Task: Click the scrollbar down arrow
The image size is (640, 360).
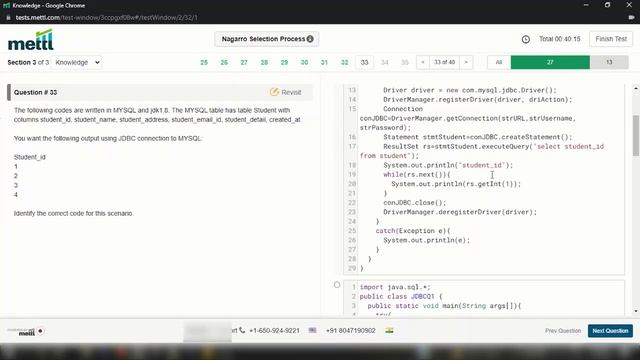Action: (x=636, y=311)
